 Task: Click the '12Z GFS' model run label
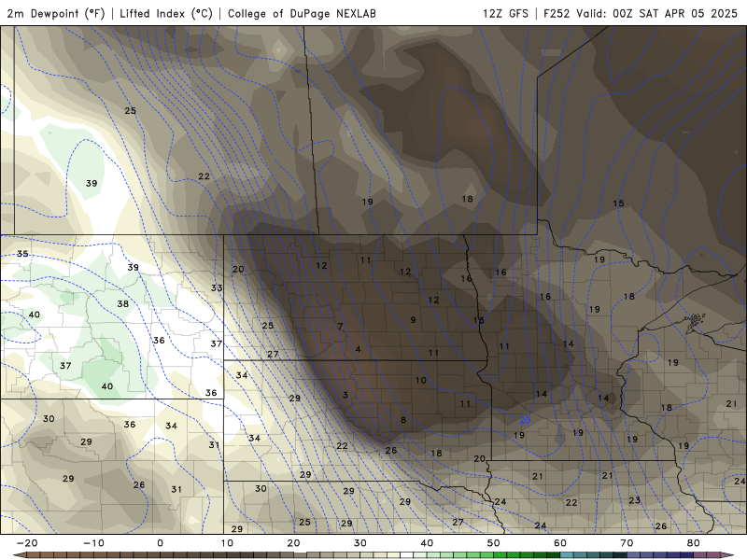tap(505, 13)
